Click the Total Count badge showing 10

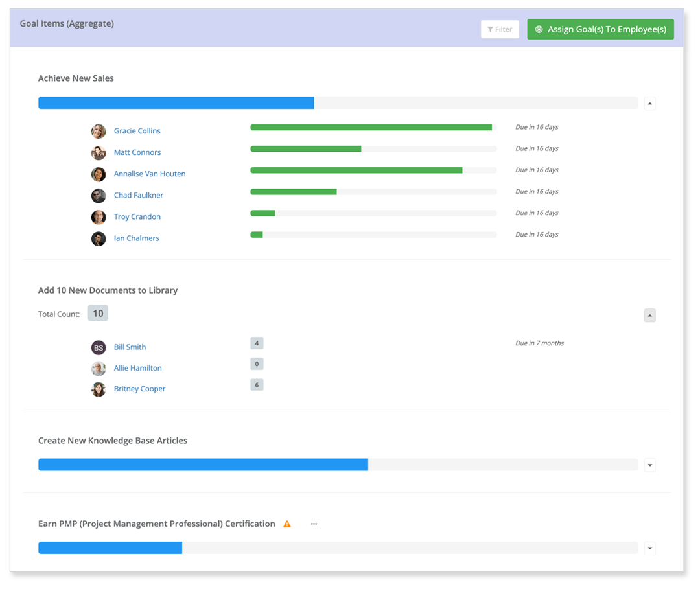pyautogui.click(x=98, y=314)
